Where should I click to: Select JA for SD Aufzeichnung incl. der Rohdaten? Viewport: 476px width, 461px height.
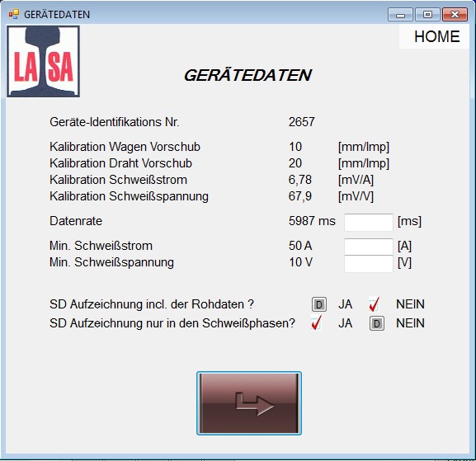(x=319, y=304)
